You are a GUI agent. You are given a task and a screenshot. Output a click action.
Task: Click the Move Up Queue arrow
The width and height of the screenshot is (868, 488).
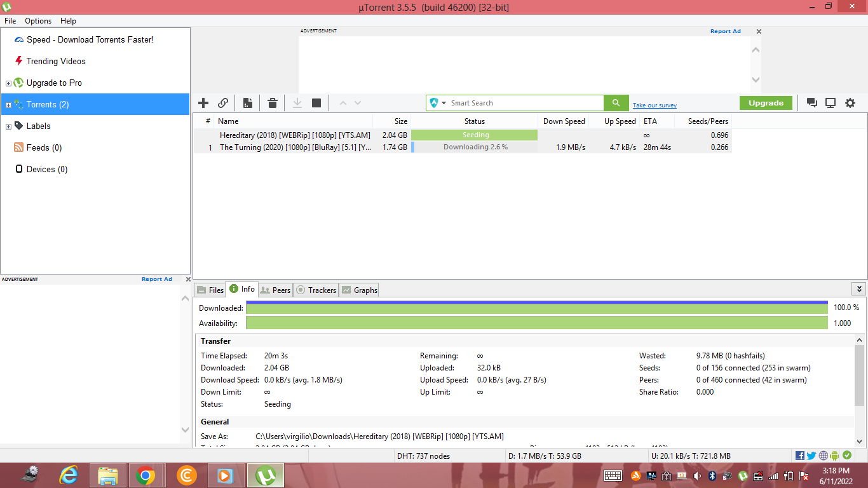[343, 103]
